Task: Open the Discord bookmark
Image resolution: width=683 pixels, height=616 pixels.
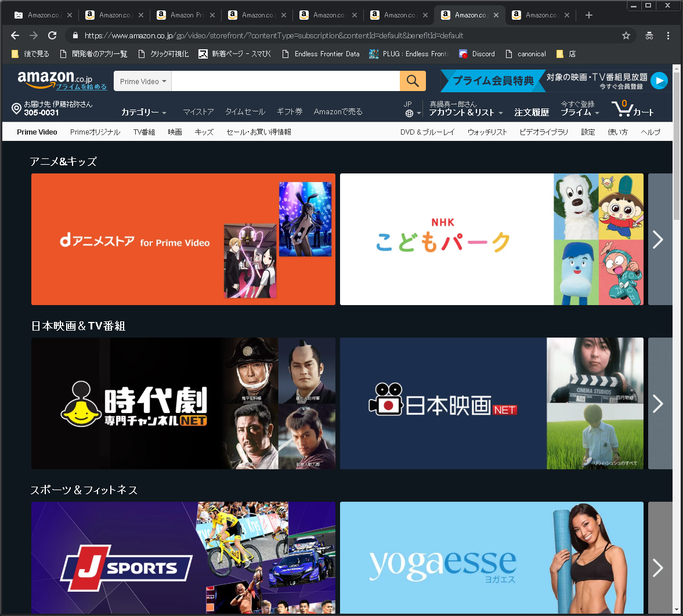Action: (477, 54)
